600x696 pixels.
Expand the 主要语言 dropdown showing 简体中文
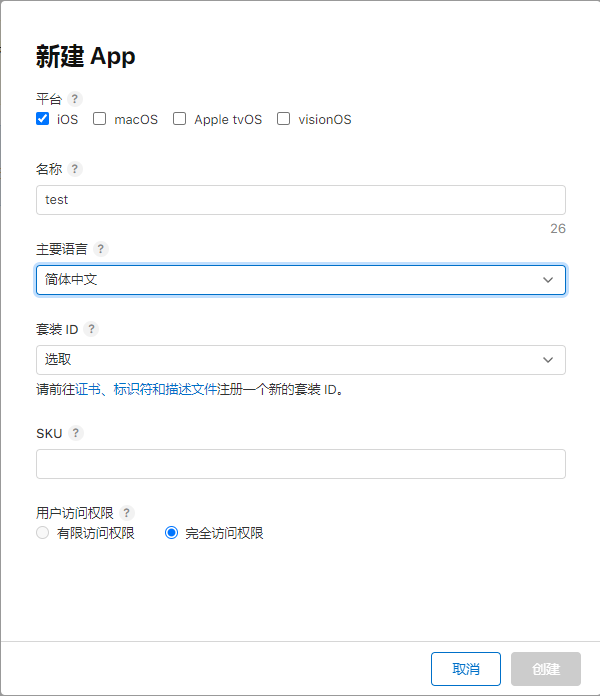tap(300, 280)
